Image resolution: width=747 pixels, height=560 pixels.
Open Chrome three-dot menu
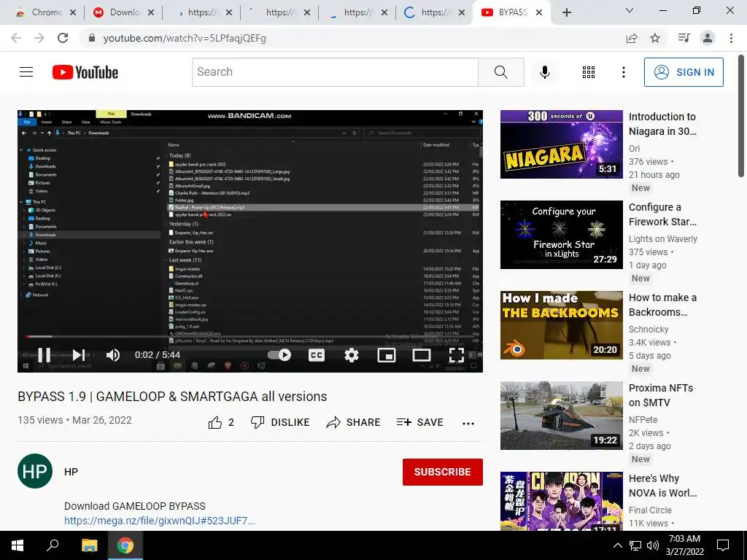point(731,38)
